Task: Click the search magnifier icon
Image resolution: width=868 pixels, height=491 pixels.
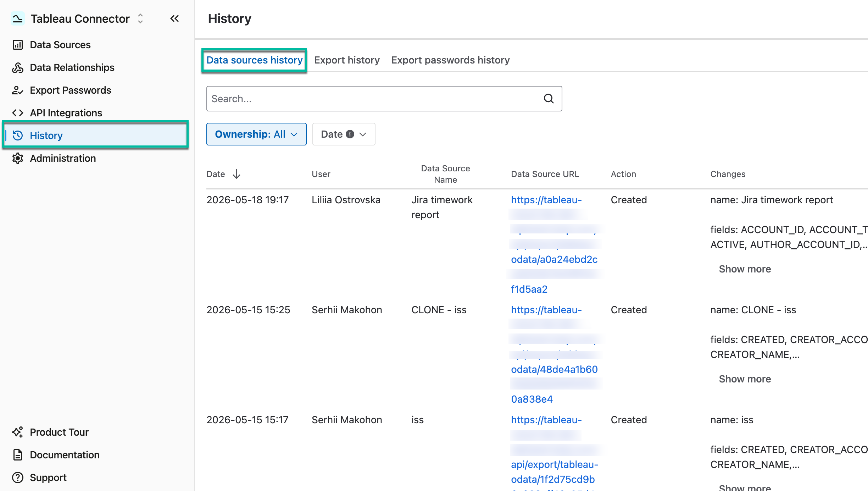Action: [x=549, y=99]
